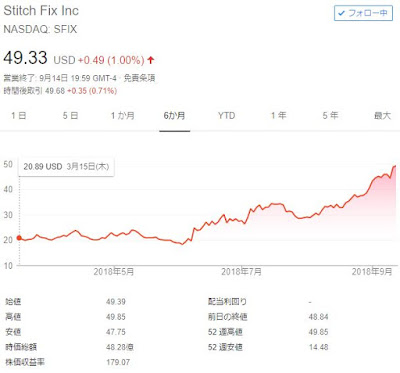
Task: Click the NASDAQ: SFIX ticker text
Action: point(40,29)
